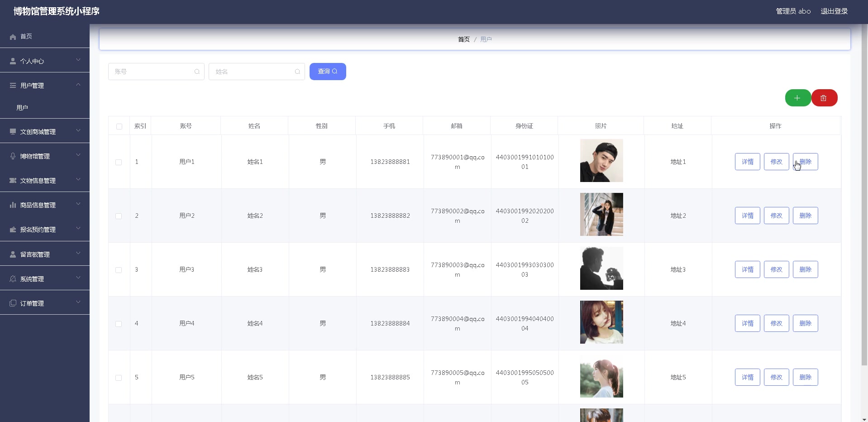Click the person icon beside 个人中心
The image size is (868, 422).
pyautogui.click(x=13, y=61)
